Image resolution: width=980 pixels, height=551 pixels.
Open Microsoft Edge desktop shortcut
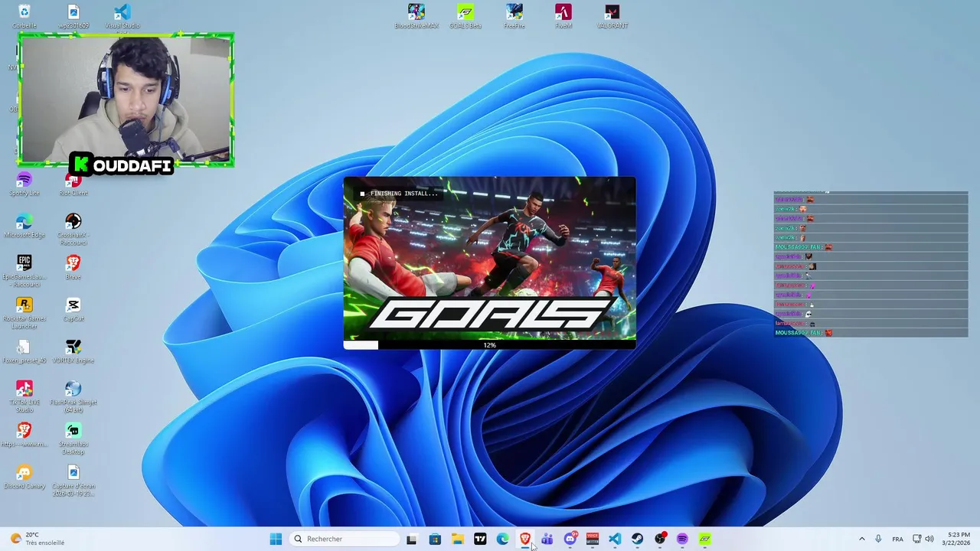(x=24, y=226)
